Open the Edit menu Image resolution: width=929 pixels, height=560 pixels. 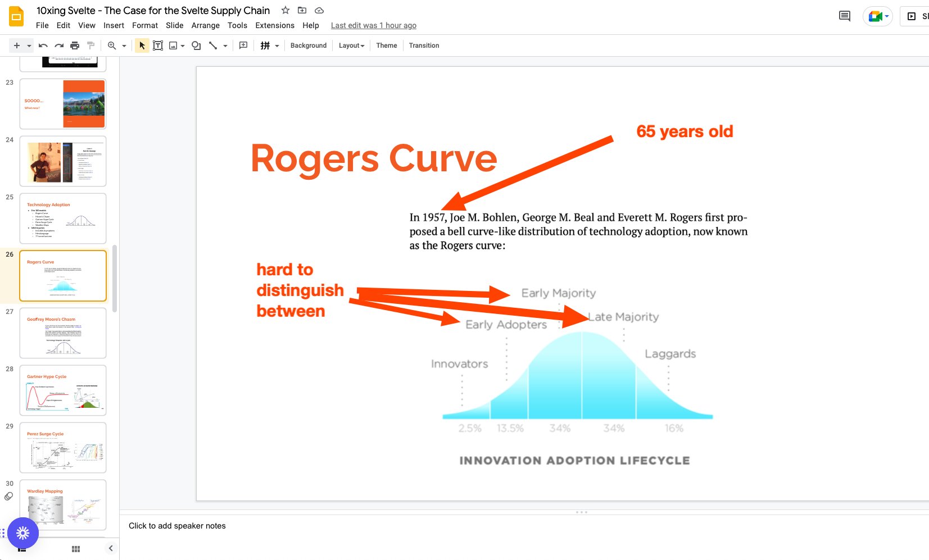[x=64, y=25]
